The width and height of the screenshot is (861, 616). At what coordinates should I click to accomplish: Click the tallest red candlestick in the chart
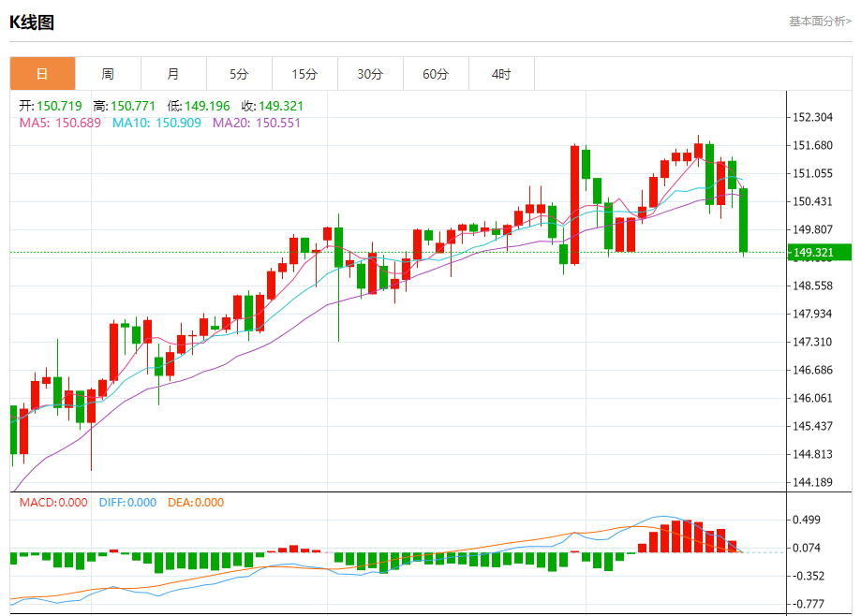pos(575,205)
